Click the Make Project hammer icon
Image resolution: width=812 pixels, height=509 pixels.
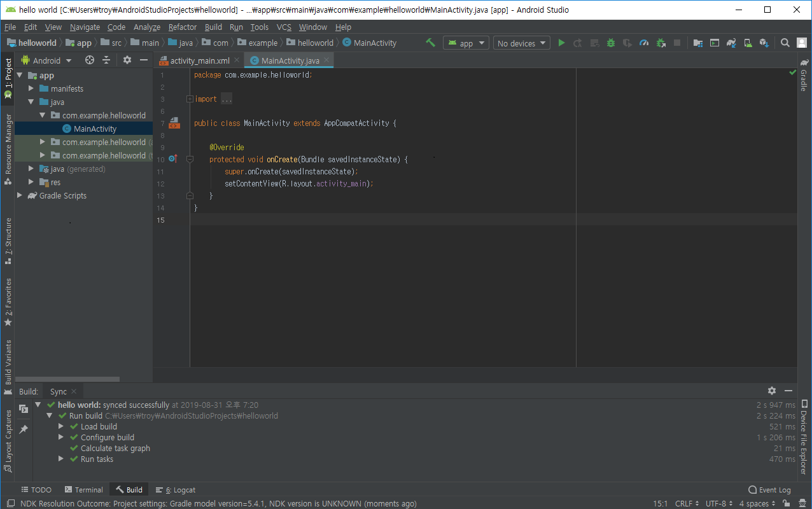[431, 43]
